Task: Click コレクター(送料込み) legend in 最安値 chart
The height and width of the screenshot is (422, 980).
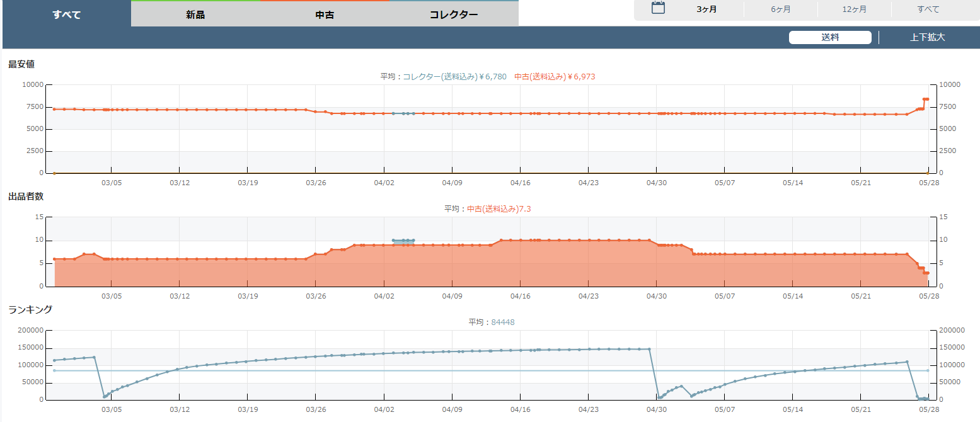Action: pos(454,77)
